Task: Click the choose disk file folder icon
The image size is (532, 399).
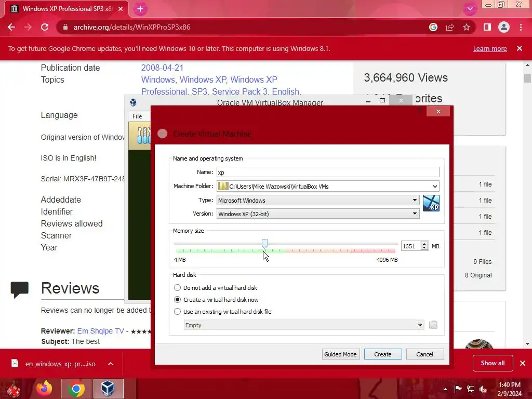Action: pyautogui.click(x=433, y=325)
